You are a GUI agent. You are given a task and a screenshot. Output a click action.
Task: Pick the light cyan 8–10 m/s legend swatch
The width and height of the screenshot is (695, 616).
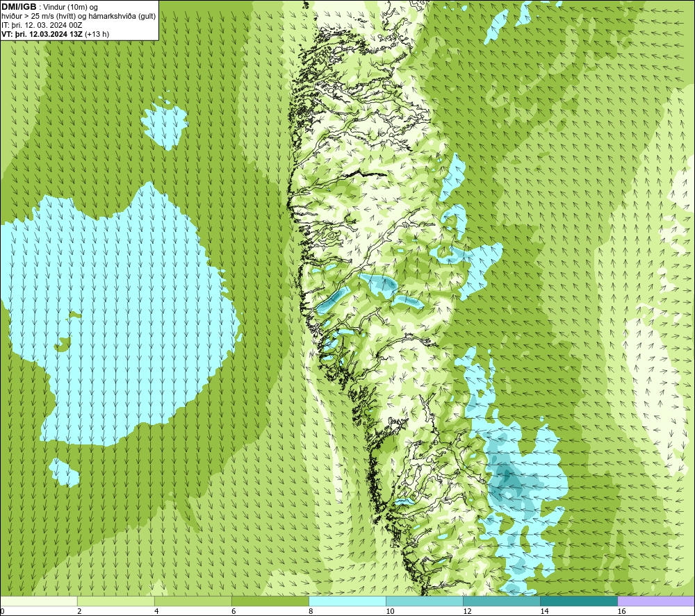[x=347, y=601]
